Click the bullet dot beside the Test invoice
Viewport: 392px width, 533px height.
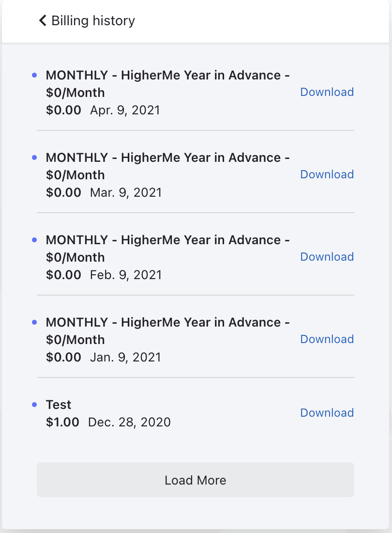click(x=34, y=405)
